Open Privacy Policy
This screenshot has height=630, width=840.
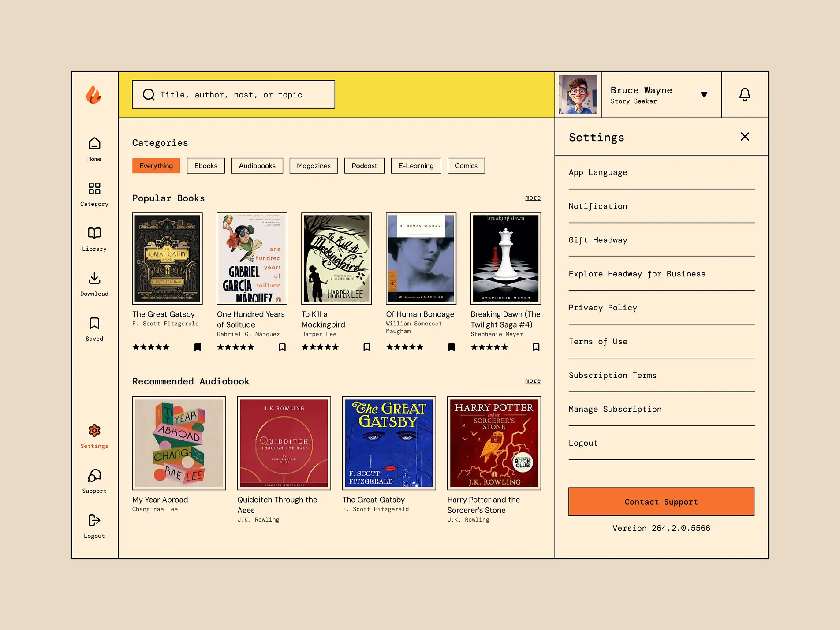click(x=661, y=308)
